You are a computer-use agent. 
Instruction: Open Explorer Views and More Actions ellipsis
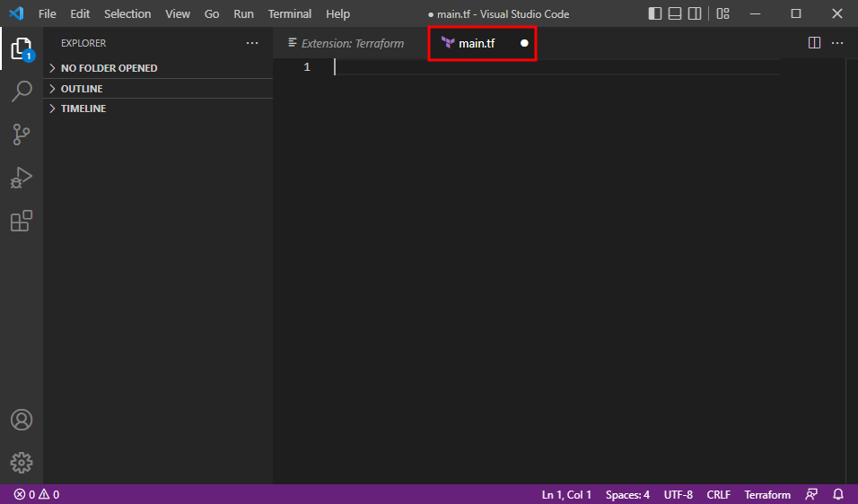pyautogui.click(x=251, y=43)
